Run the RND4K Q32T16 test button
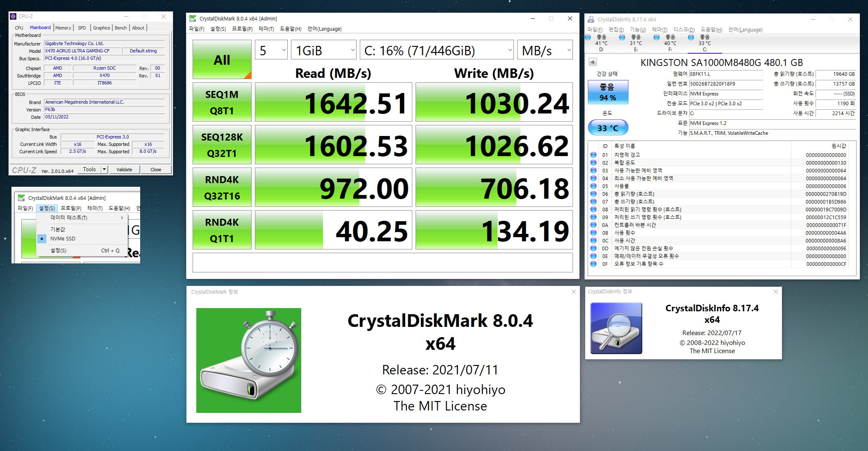 tap(222, 188)
